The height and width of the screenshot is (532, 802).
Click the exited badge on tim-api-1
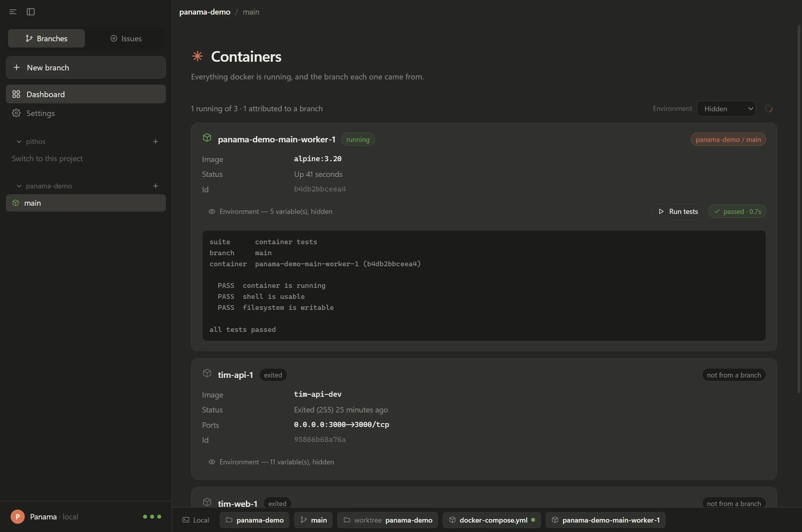[x=273, y=375]
